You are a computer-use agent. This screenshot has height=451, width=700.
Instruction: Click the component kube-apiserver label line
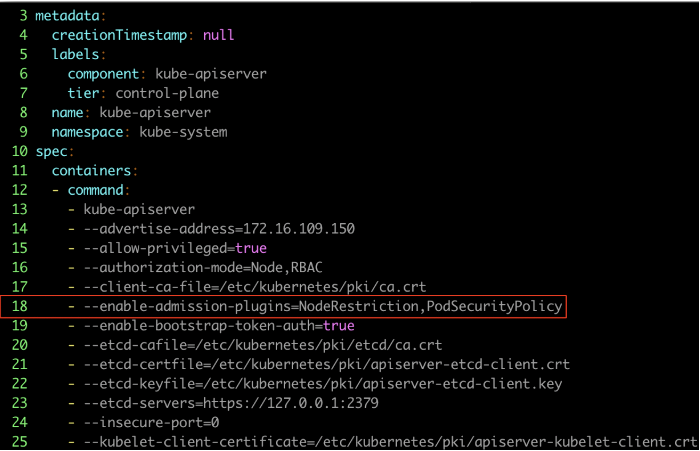(x=166, y=74)
